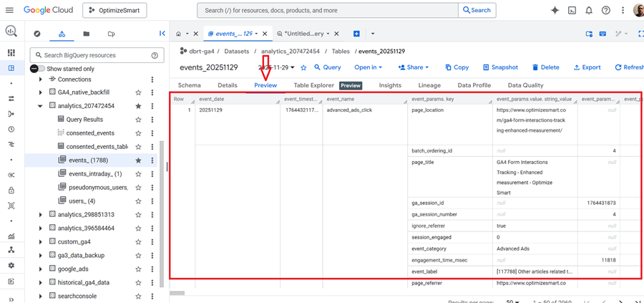Close the *Untitled...ery tab

pyautogui.click(x=336, y=34)
